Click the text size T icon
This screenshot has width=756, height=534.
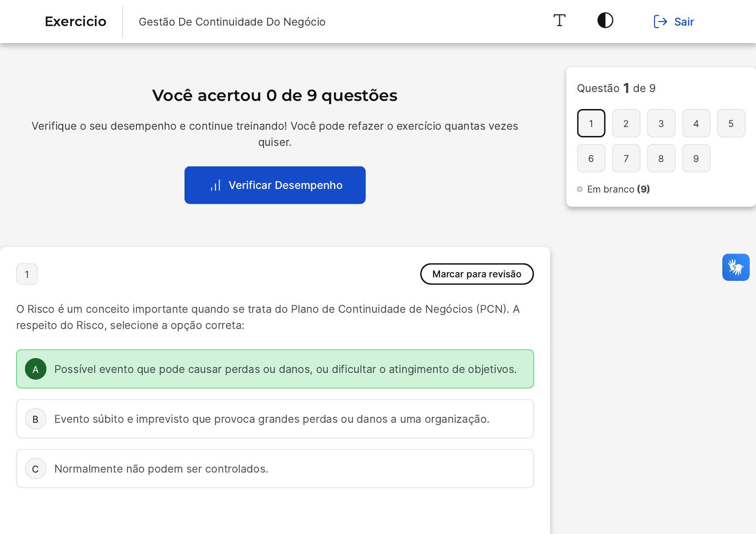click(x=559, y=21)
